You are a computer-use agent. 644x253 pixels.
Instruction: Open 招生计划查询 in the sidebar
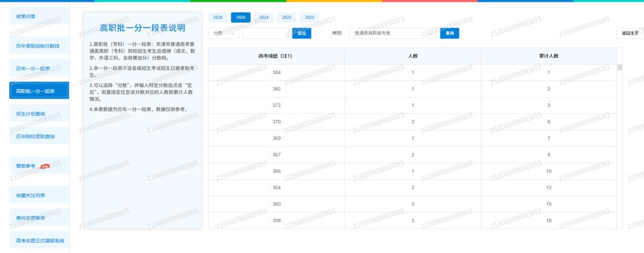tap(39, 113)
